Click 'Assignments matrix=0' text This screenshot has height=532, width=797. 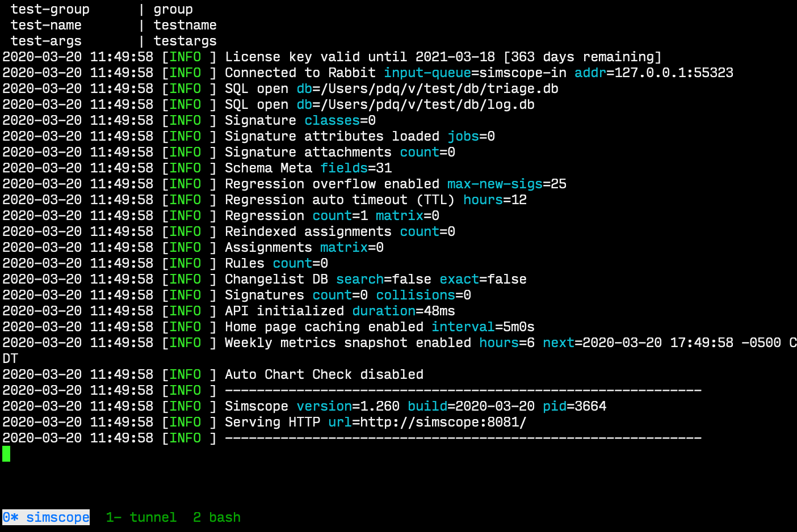(x=304, y=247)
